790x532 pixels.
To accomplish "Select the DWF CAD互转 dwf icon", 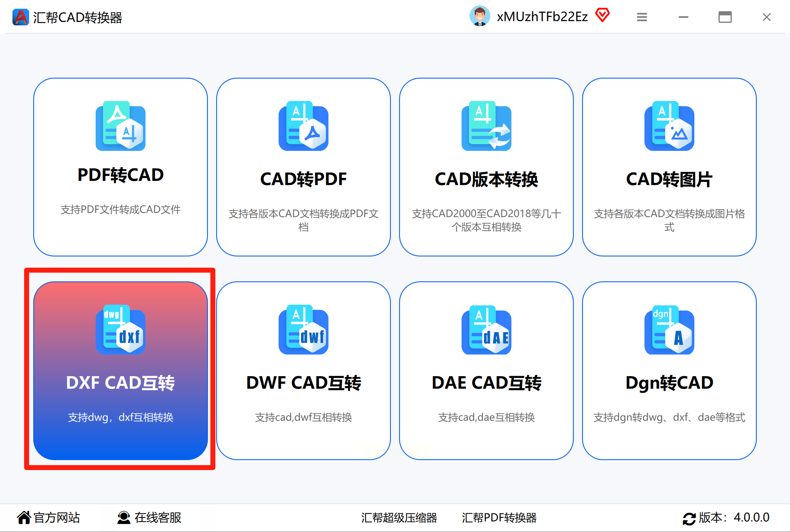I will point(304,330).
